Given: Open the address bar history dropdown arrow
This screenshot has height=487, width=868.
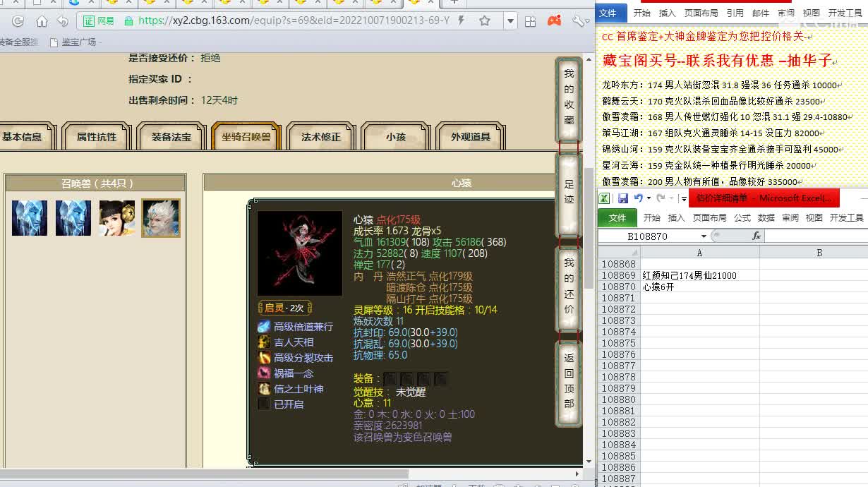Looking at the screenshot, I should 510,21.
